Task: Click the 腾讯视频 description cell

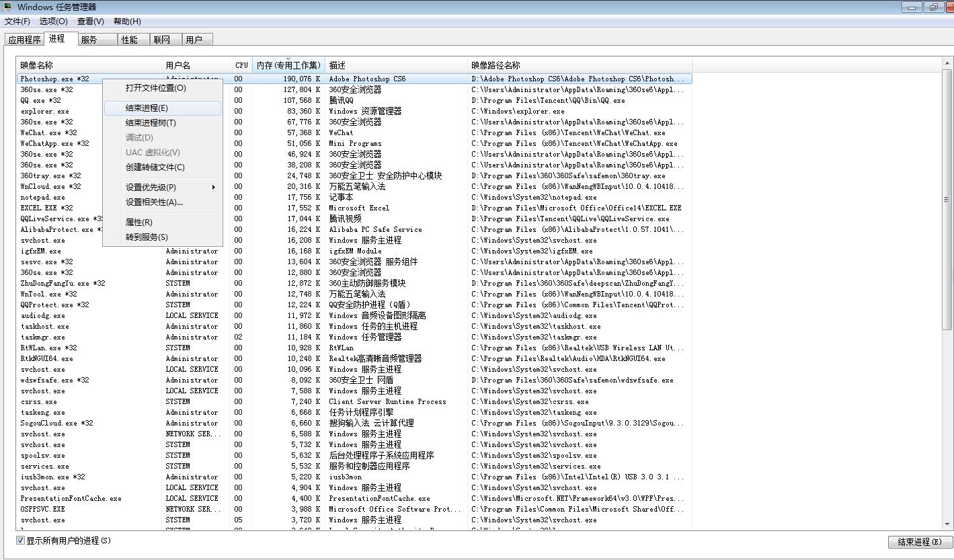Action: [345, 218]
